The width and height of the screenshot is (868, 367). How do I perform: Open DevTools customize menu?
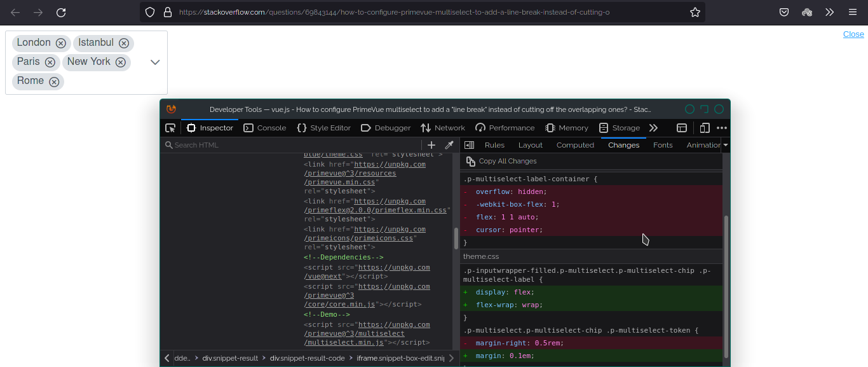pos(722,128)
